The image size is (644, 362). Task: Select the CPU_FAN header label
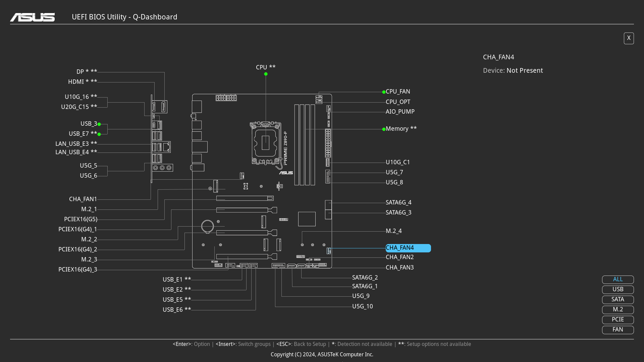click(398, 92)
